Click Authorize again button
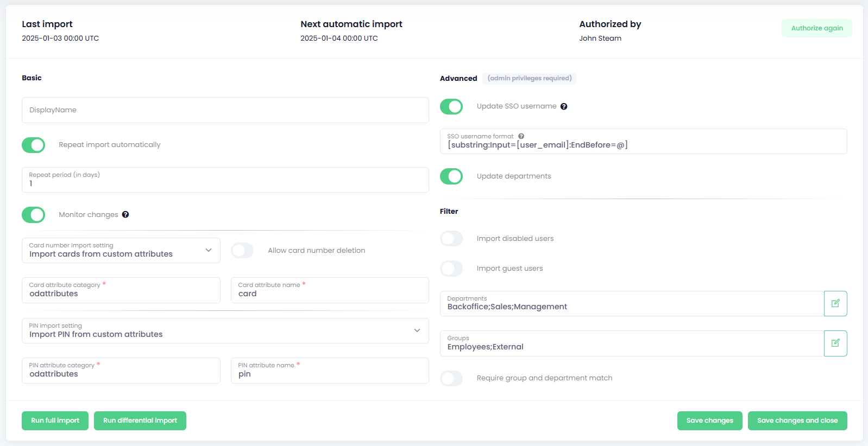The image size is (868, 446). tap(816, 28)
